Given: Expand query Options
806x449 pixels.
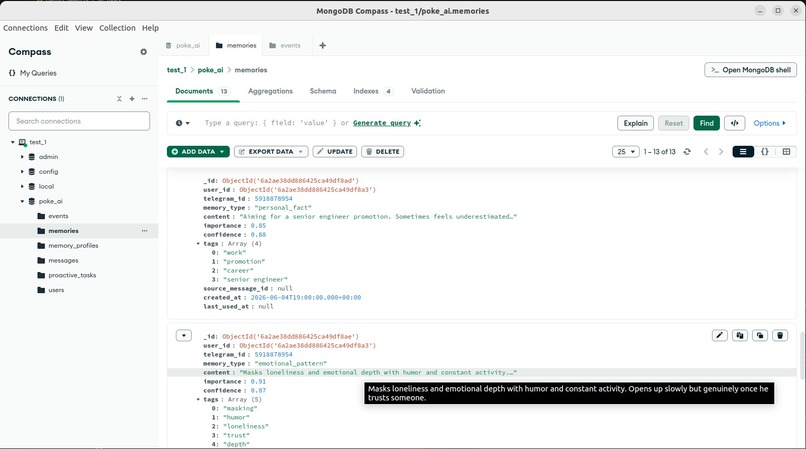Looking at the screenshot, I should (x=770, y=123).
